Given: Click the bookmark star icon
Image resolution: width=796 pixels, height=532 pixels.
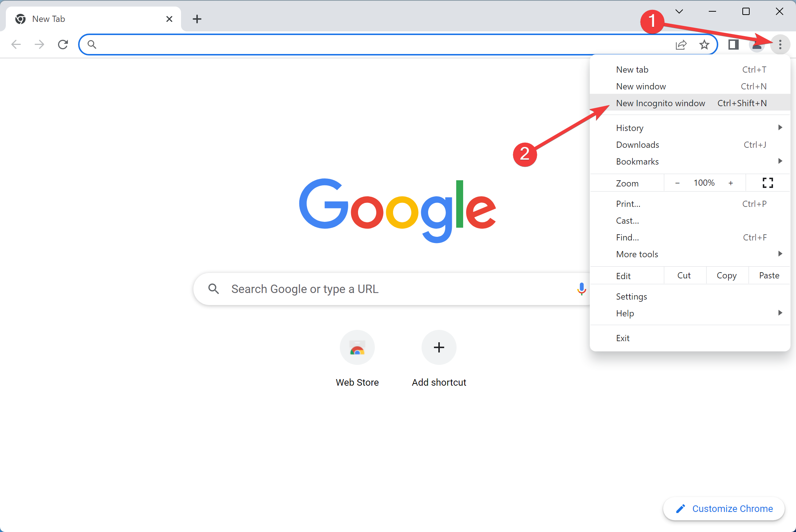Looking at the screenshot, I should 703,44.
